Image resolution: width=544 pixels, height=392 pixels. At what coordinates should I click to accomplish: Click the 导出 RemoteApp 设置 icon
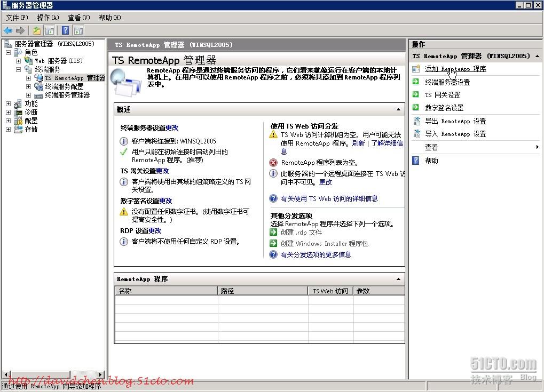coord(416,121)
